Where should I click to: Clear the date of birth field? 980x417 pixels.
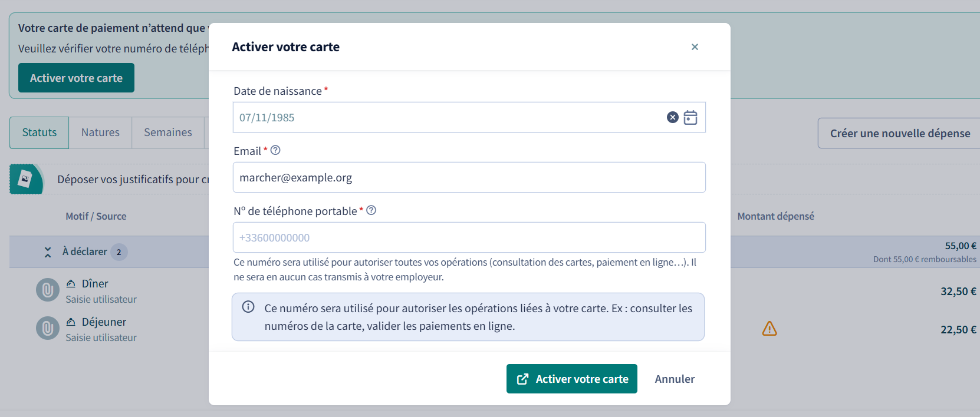672,117
